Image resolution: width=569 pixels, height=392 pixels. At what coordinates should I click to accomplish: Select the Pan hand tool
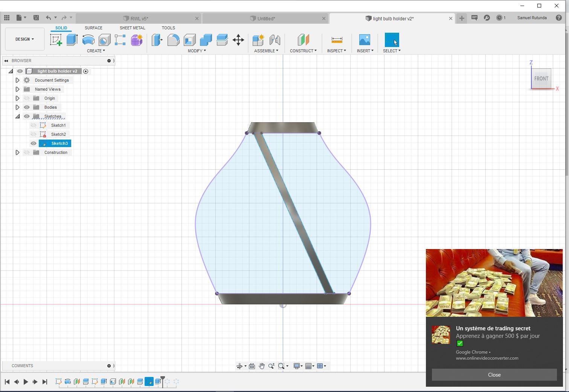pos(262,366)
